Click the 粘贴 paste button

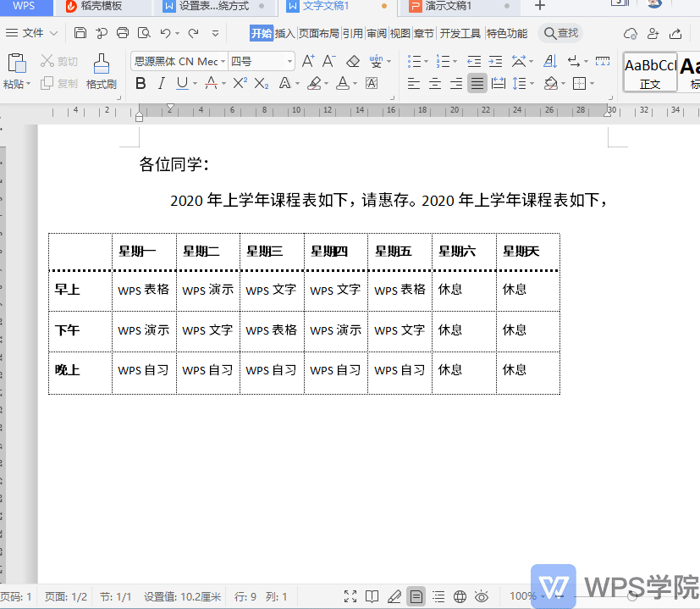[17, 71]
